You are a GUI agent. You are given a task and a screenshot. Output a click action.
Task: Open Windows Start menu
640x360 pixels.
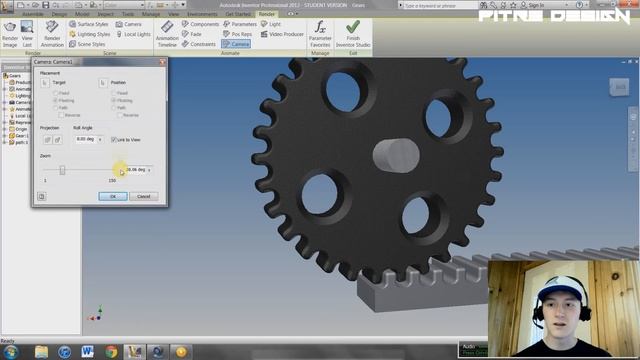tap(11, 351)
